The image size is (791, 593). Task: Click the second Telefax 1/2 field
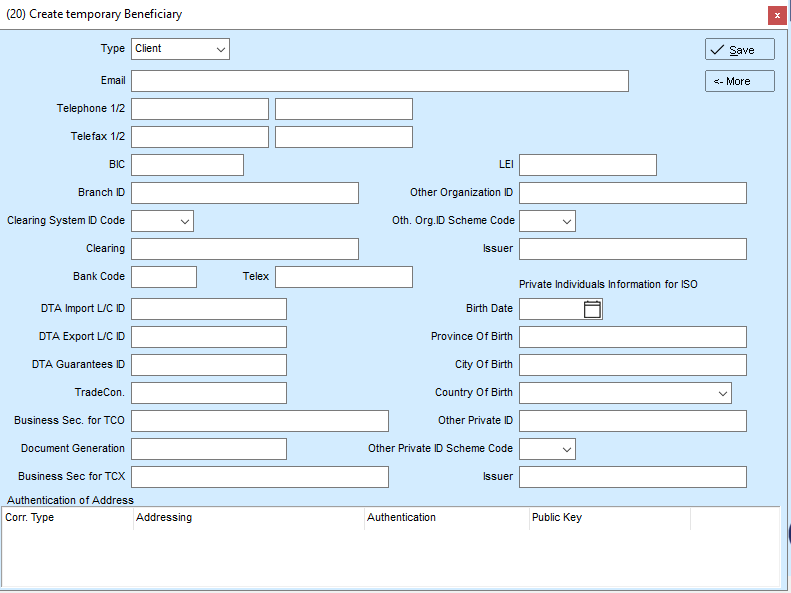point(344,137)
